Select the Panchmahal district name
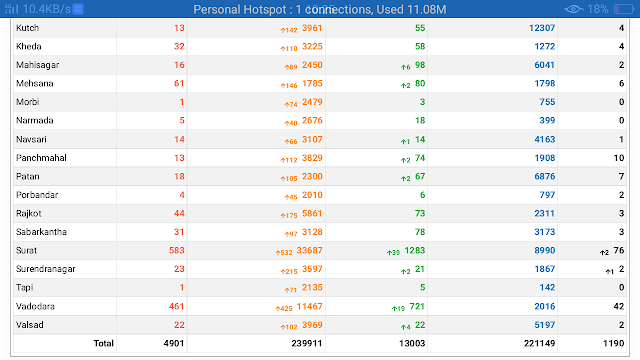 click(41, 158)
